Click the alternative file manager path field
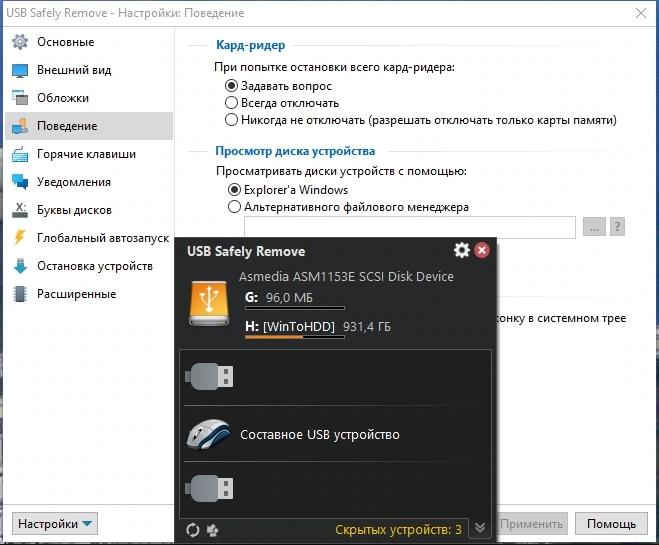 (x=410, y=227)
